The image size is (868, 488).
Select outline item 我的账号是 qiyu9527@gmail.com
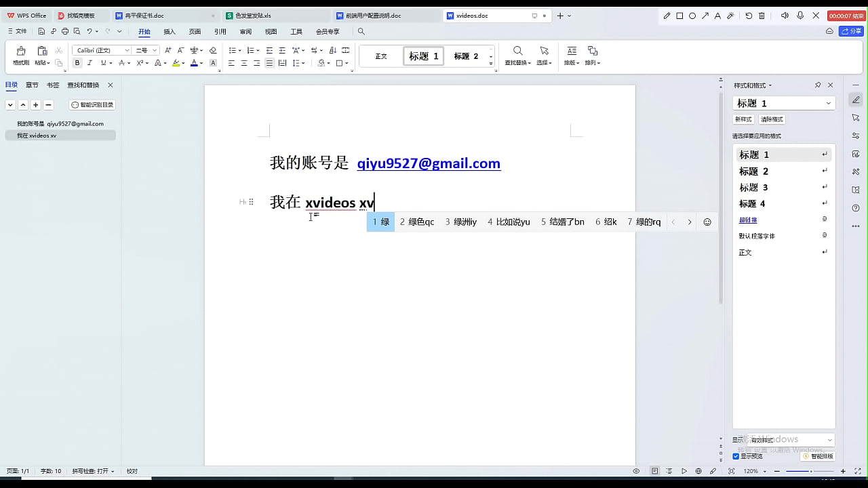pos(60,123)
